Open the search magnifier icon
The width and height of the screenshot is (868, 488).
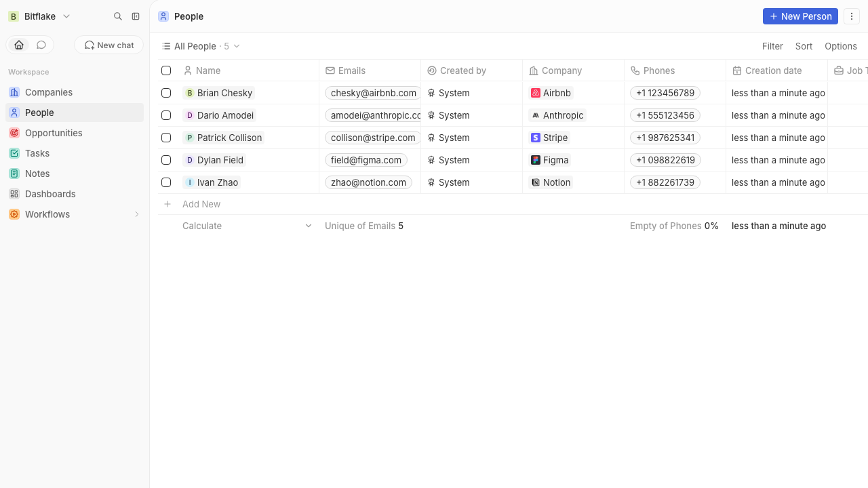118,16
